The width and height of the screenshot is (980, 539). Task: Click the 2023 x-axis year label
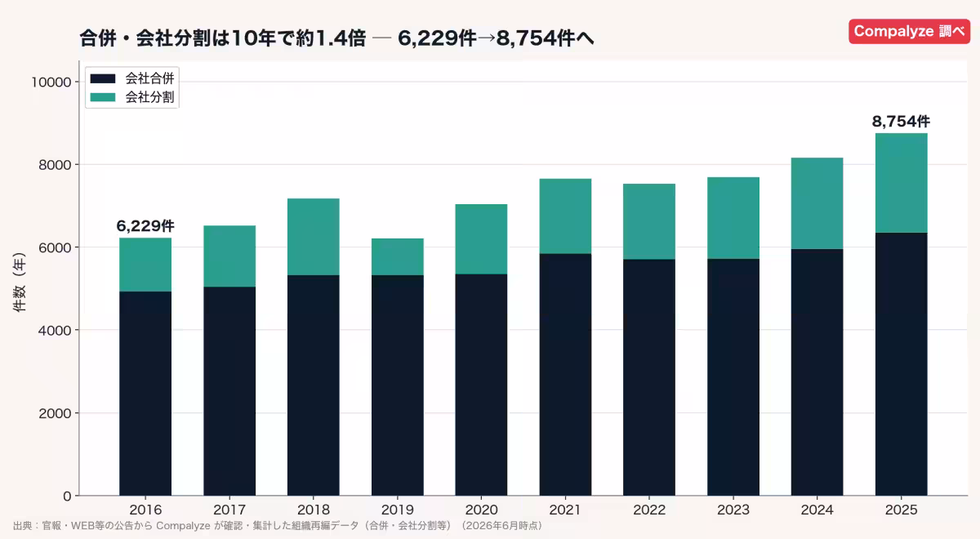point(733,509)
